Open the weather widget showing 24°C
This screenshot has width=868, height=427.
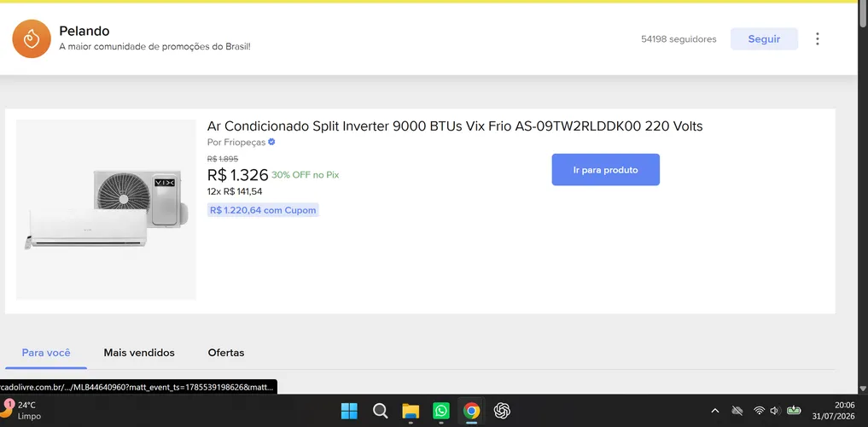pyautogui.click(x=22, y=411)
